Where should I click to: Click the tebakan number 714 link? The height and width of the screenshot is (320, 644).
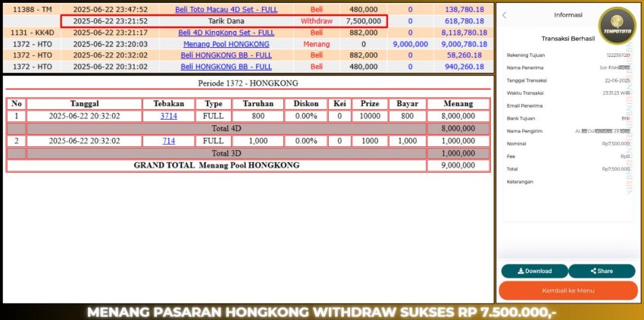pyautogui.click(x=169, y=141)
